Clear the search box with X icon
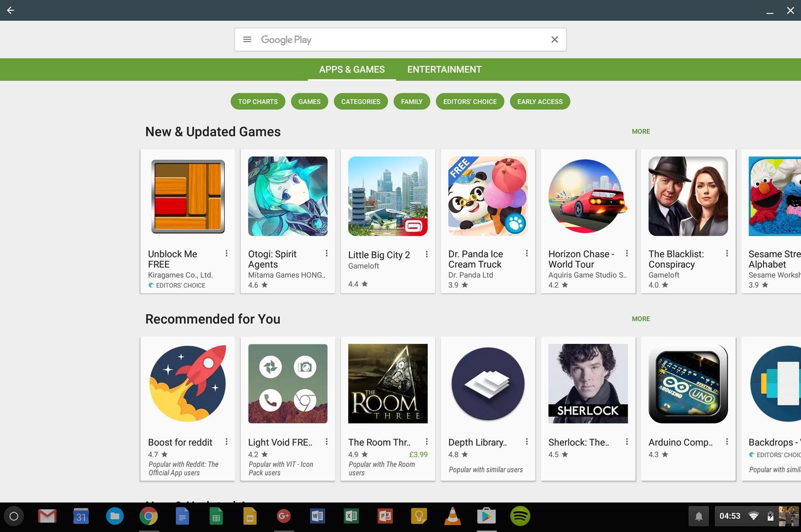801x532 pixels. (x=555, y=39)
